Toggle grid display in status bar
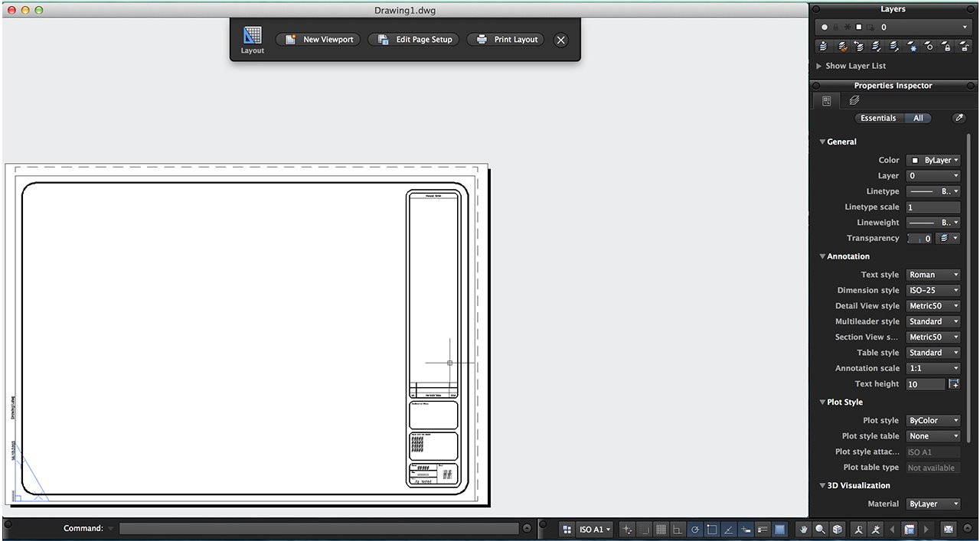 click(x=661, y=529)
